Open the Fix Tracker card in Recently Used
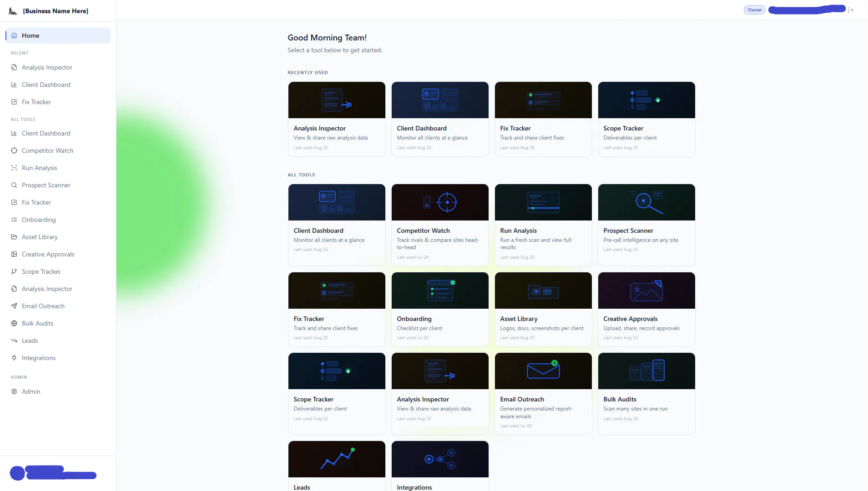The width and height of the screenshot is (868, 491). click(543, 119)
